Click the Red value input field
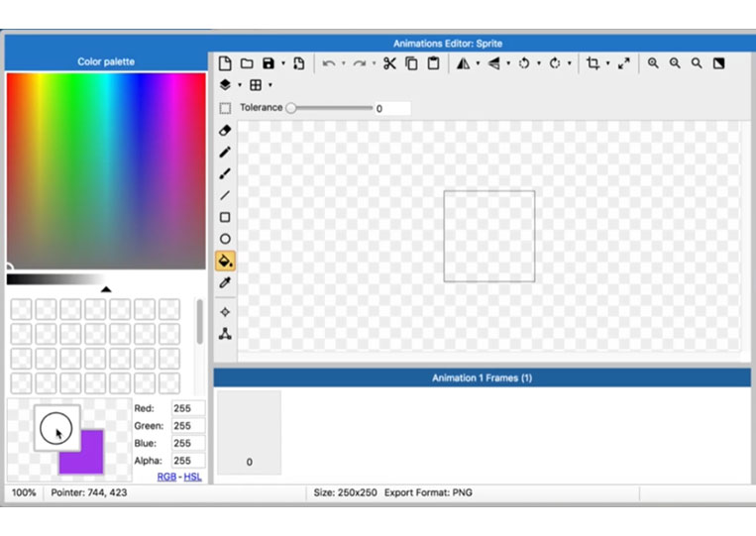The width and height of the screenshot is (756, 536). click(188, 408)
